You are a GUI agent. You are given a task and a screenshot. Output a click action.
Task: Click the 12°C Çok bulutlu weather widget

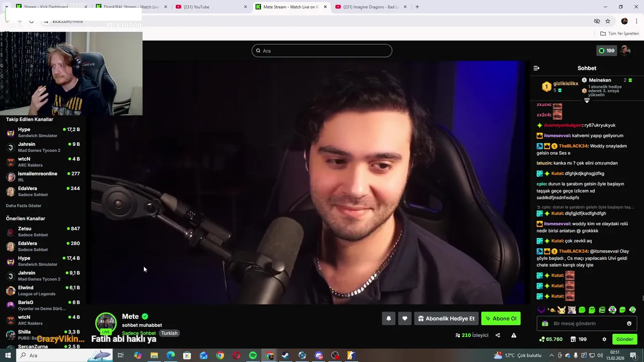tap(518, 355)
